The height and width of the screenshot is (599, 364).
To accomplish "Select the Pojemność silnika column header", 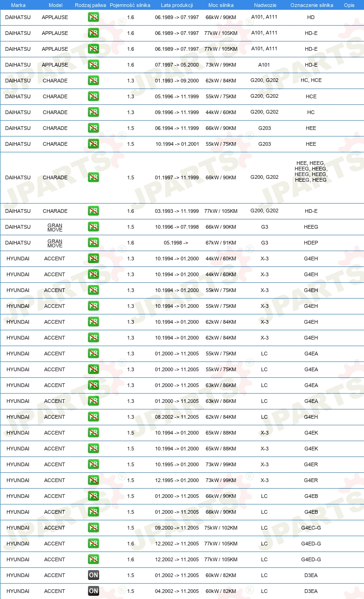I will pos(130,5).
